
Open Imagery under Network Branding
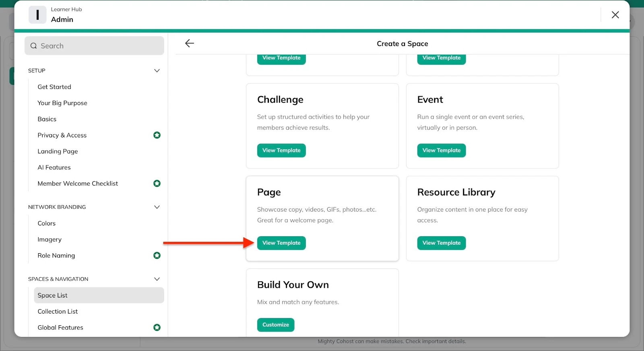coord(50,240)
